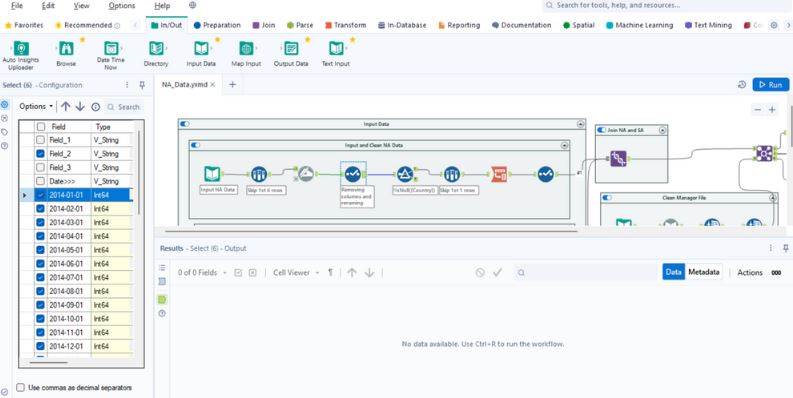Viewport: 793px width, 398px height.
Task: Open the Cell Viewer dropdown
Action: coord(296,273)
